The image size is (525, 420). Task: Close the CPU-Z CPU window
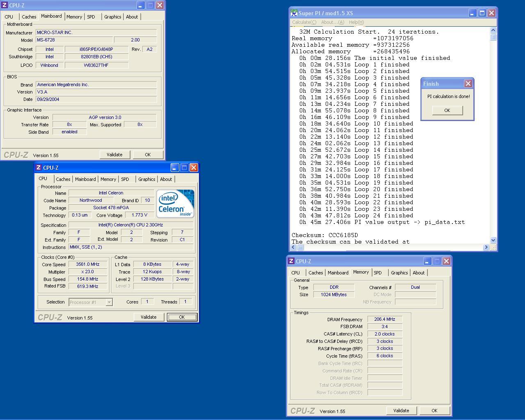(194, 168)
